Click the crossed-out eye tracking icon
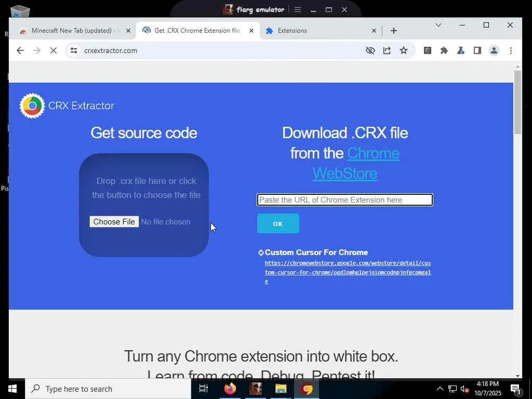This screenshot has width=532, height=399. 370,50
